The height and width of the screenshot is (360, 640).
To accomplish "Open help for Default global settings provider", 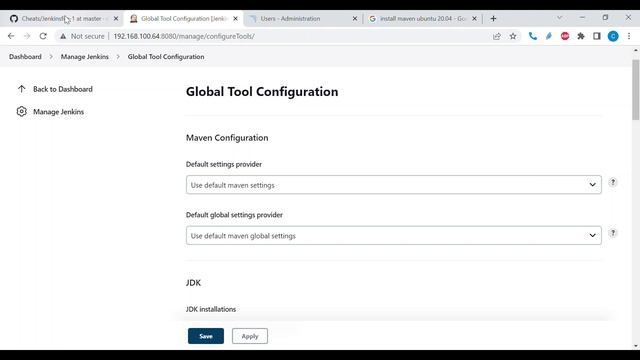I will click(x=613, y=233).
